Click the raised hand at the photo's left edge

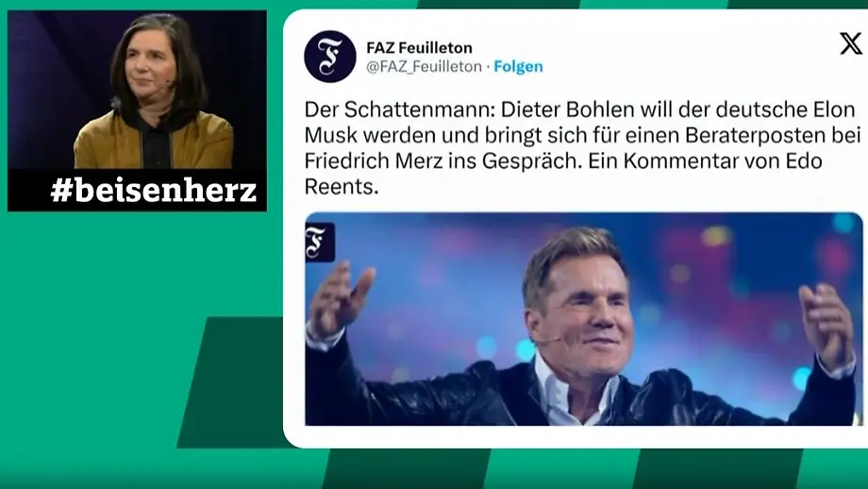341,299
